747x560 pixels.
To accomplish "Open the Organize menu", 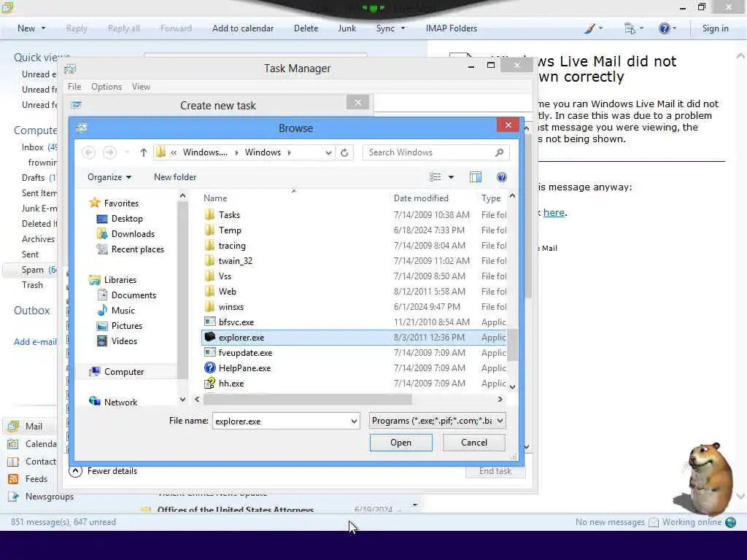I will (x=109, y=177).
